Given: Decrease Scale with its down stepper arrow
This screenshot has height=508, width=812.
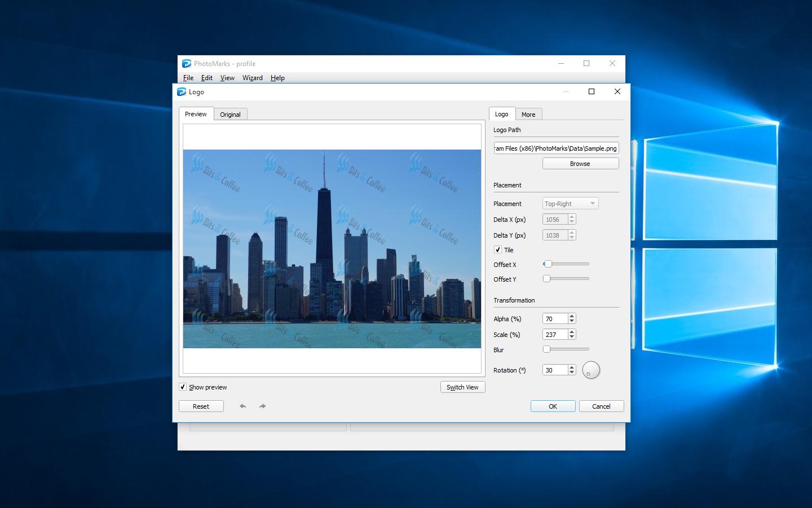Looking at the screenshot, I should coord(572,336).
